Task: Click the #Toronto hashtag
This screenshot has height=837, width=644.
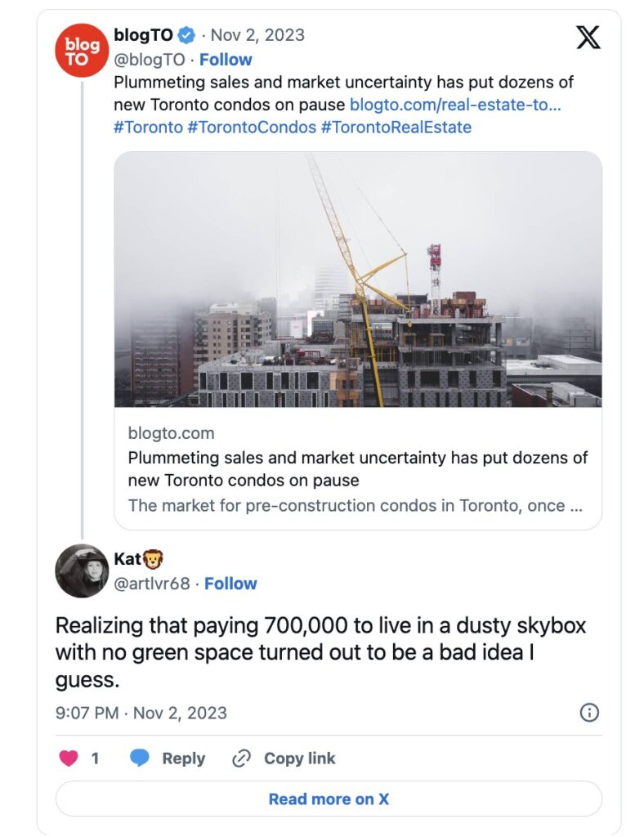Action: (x=148, y=128)
